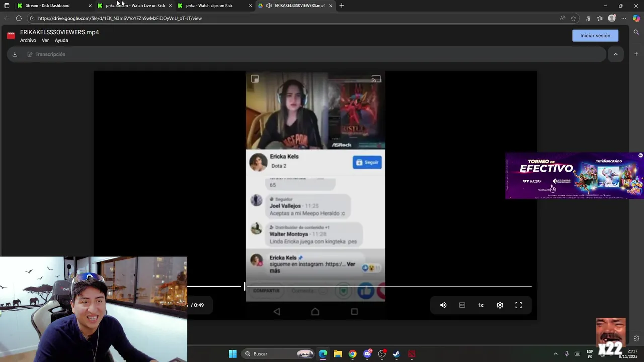Open a new browser tab
Viewport: 644px width, 362px height.
click(342, 5)
